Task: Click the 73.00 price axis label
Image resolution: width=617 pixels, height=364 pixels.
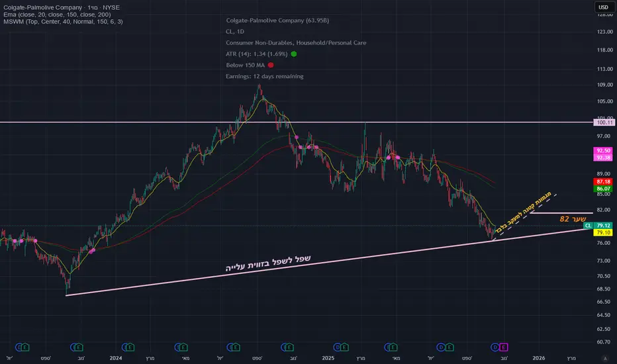Action: tap(604, 261)
